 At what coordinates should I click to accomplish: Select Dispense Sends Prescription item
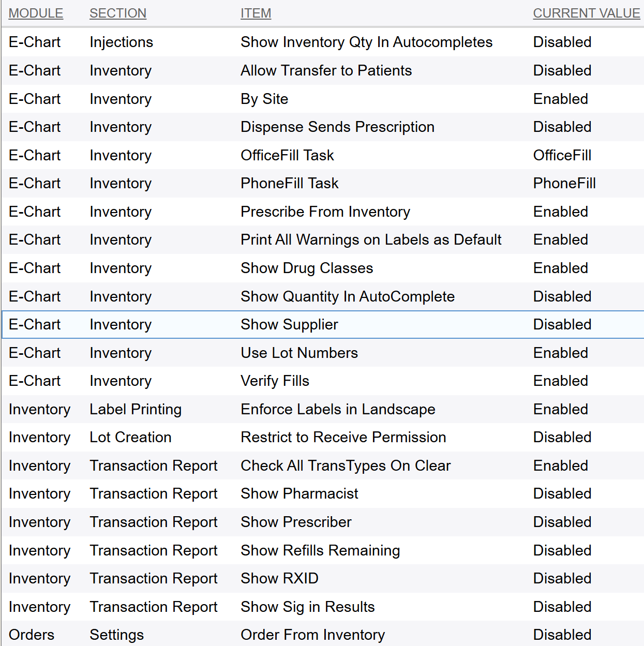coord(337,127)
